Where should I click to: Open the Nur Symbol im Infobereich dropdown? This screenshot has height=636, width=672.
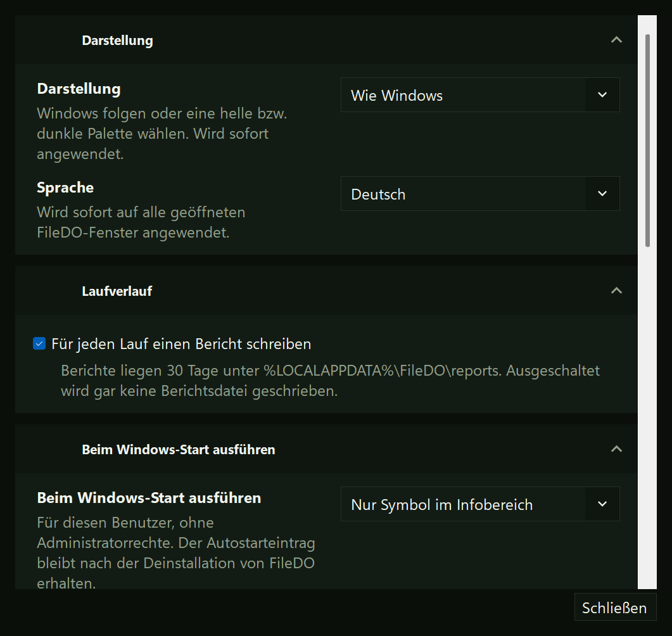pos(480,504)
